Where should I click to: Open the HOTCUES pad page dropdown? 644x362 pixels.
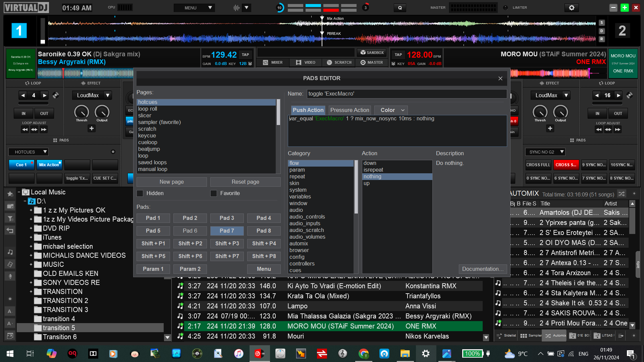click(x=29, y=152)
